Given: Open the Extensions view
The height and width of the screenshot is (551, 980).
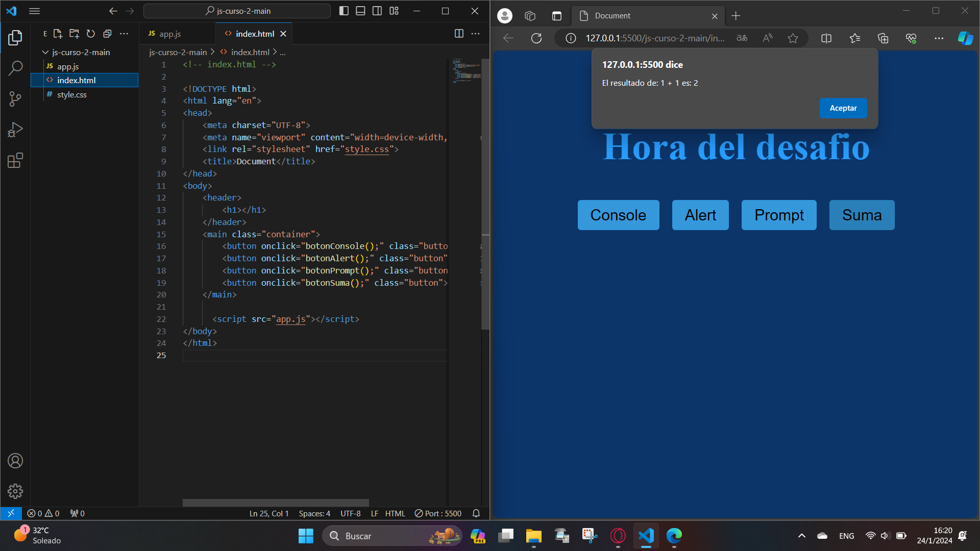Looking at the screenshot, I should pos(15,160).
